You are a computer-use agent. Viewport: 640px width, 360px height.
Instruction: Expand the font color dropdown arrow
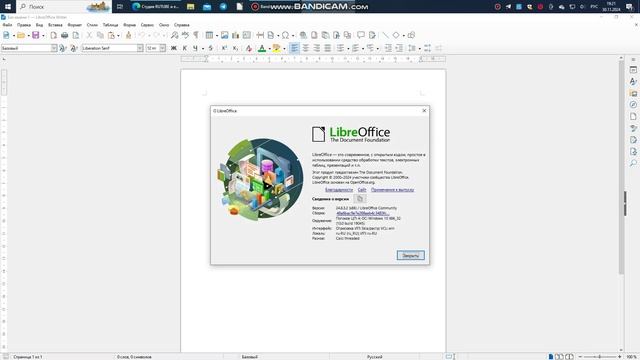(x=269, y=48)
